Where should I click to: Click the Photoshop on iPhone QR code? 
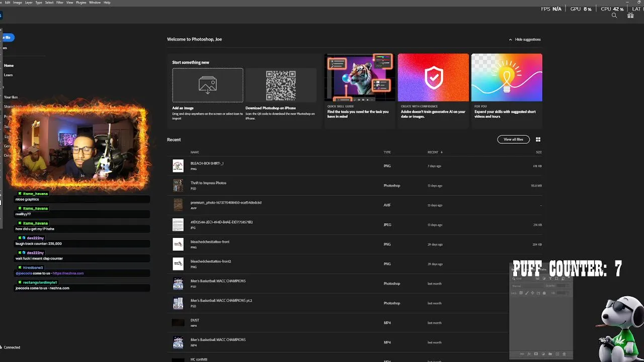[x=281, y=85]
